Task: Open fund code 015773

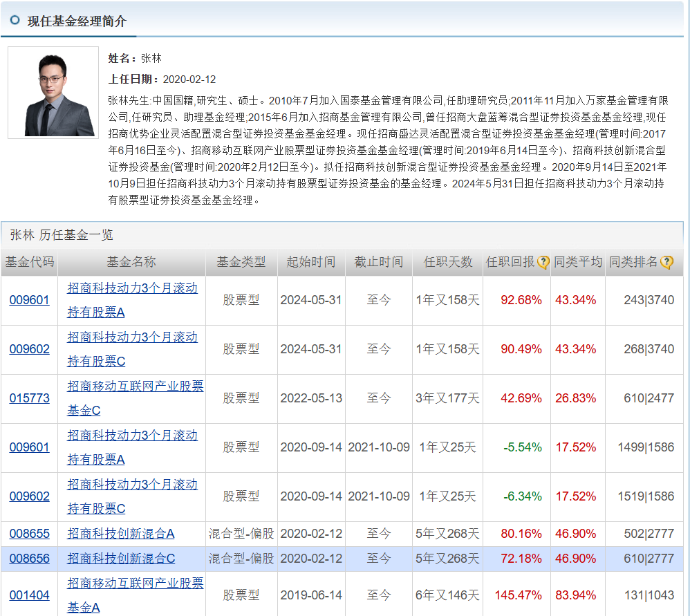Action: point(30,399)
